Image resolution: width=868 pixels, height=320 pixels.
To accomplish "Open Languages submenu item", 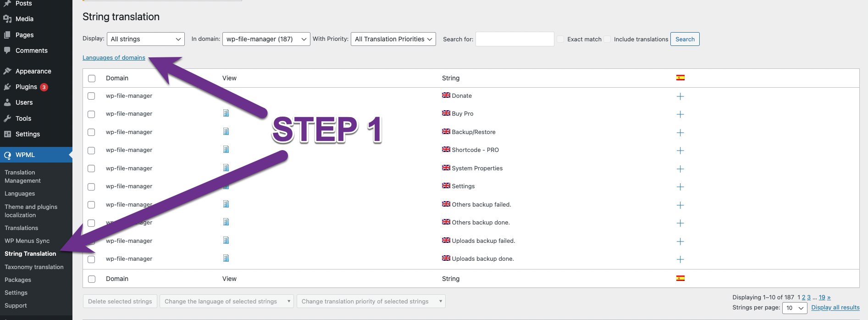I will point(20,194).
